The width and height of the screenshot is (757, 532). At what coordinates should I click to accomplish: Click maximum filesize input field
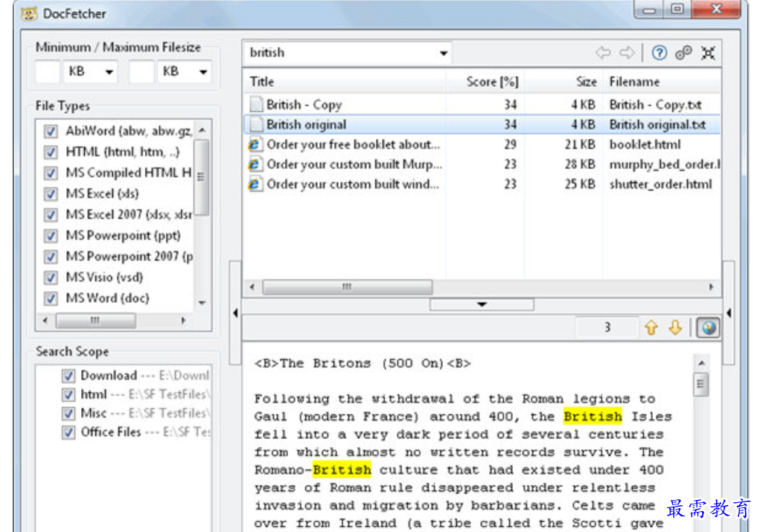[141, 72]
